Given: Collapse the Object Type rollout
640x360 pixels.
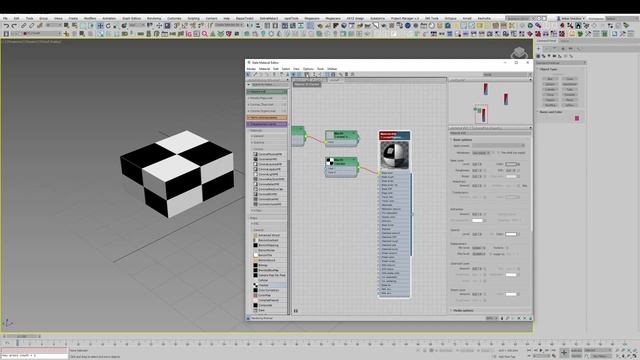Looking at the screenshot, I should (x=548, y=69).
